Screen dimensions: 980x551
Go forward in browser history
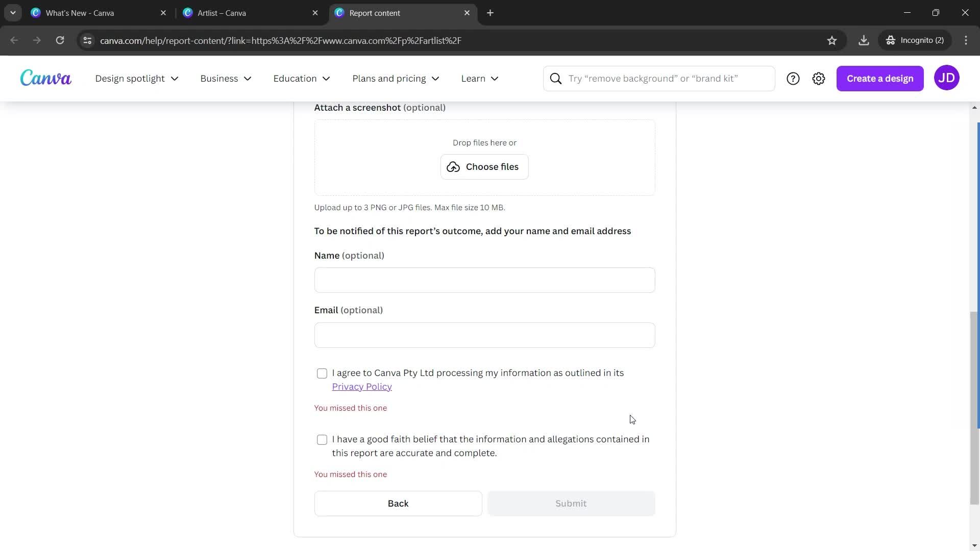tap(37, 40)
